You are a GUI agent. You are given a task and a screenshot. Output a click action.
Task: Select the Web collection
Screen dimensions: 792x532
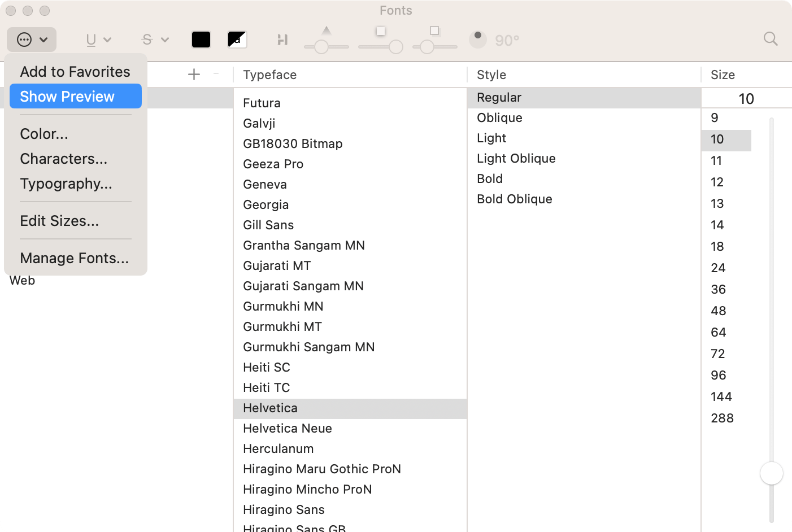click(x=23, y=281)
